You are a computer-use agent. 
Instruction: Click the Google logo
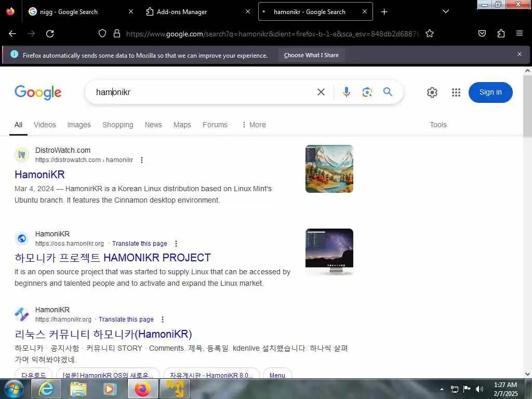click(38, 92)
